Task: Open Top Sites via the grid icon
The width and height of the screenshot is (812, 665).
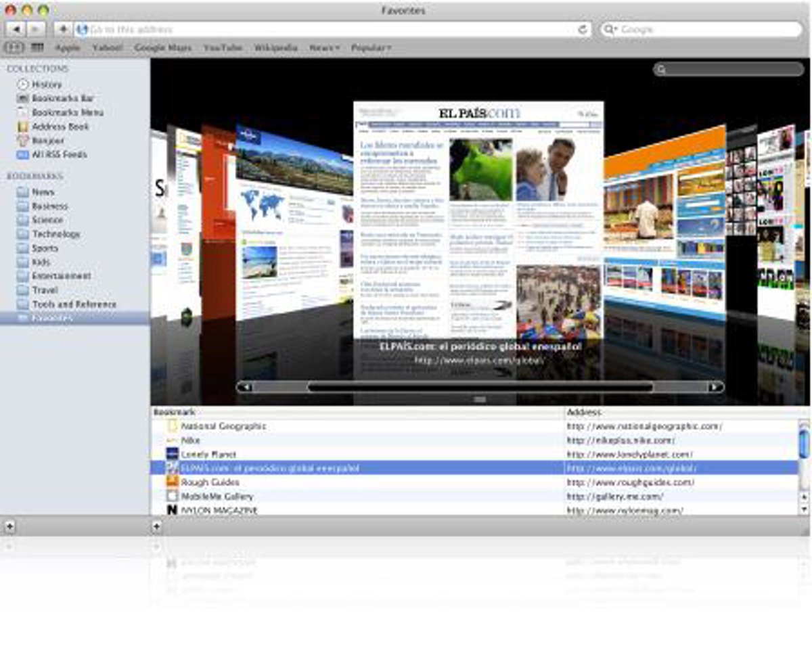Action: tap(37, 47)
